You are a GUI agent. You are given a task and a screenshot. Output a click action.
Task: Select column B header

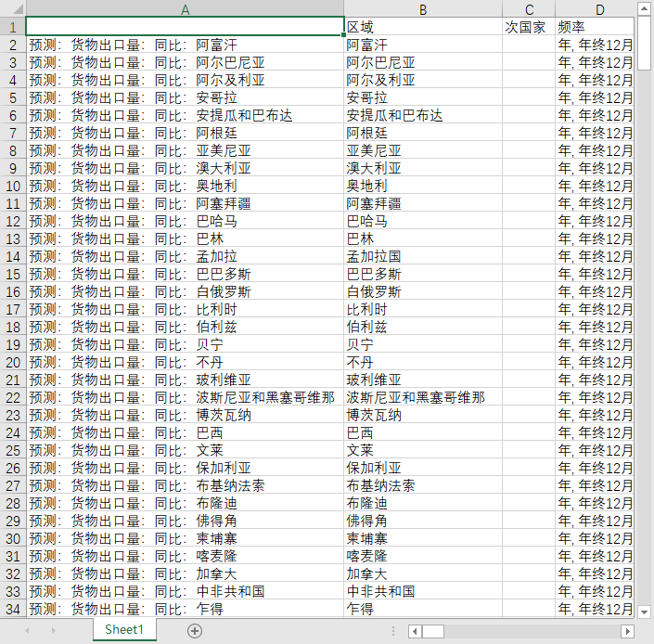click(423, 9)
